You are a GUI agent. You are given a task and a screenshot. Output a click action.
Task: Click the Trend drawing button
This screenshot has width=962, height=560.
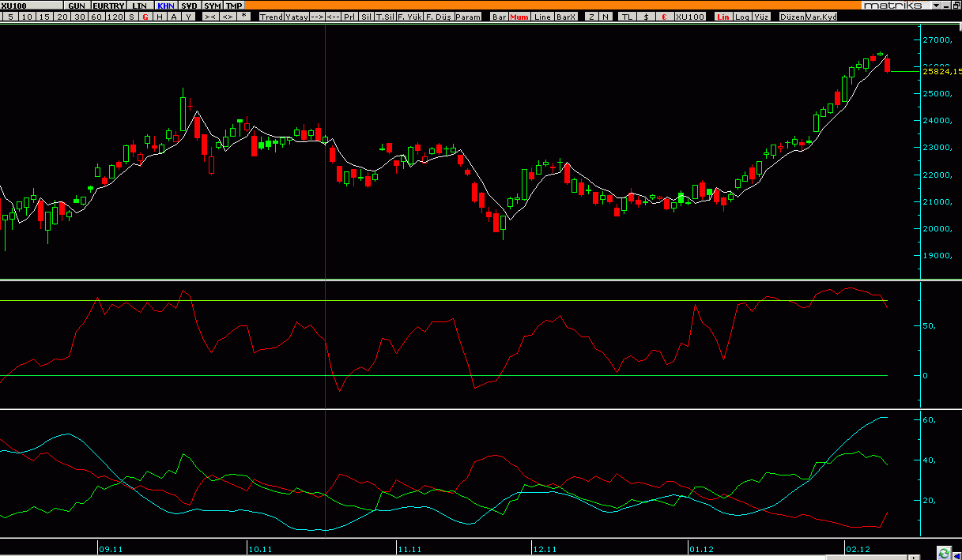pyautogui.click(x=272, y=17)
